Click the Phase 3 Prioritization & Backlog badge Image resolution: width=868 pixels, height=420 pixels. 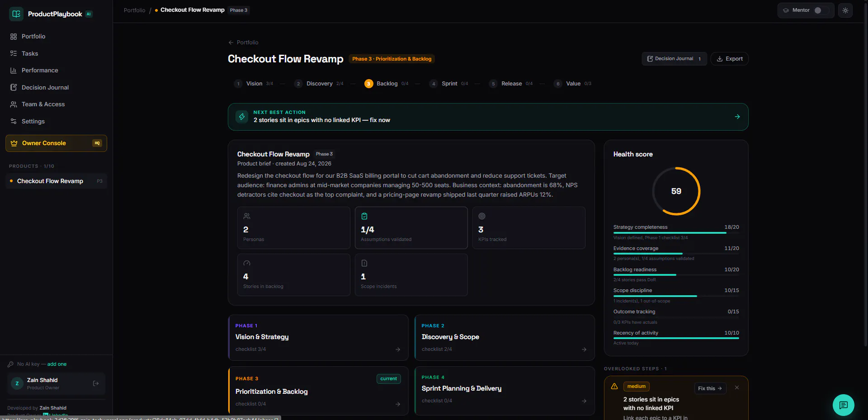[392, 59]
